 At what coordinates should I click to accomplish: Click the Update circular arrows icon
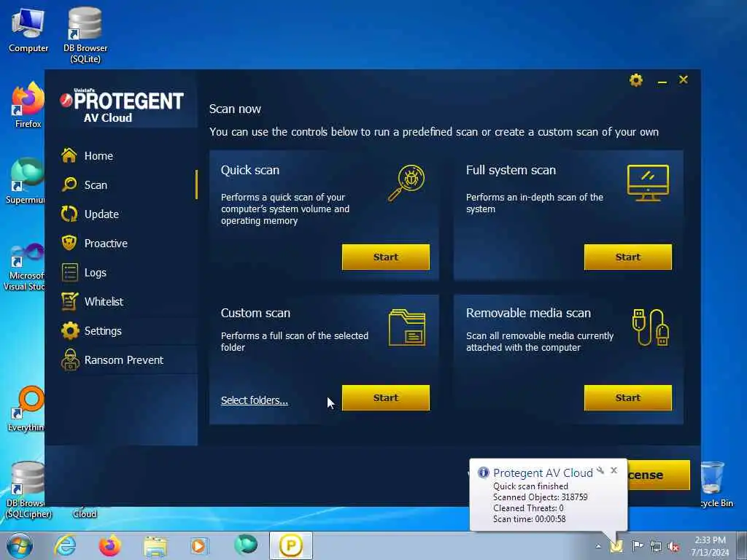(x=69, y=214)
